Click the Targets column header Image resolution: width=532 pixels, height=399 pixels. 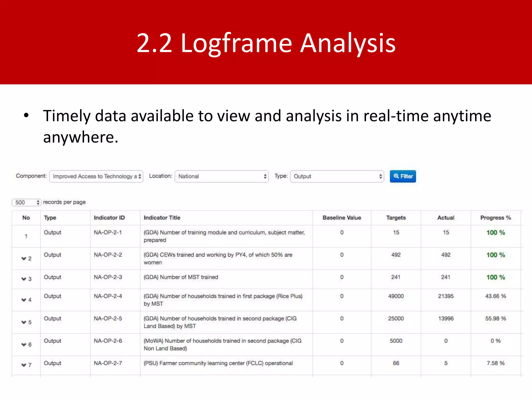pos(396,218)
